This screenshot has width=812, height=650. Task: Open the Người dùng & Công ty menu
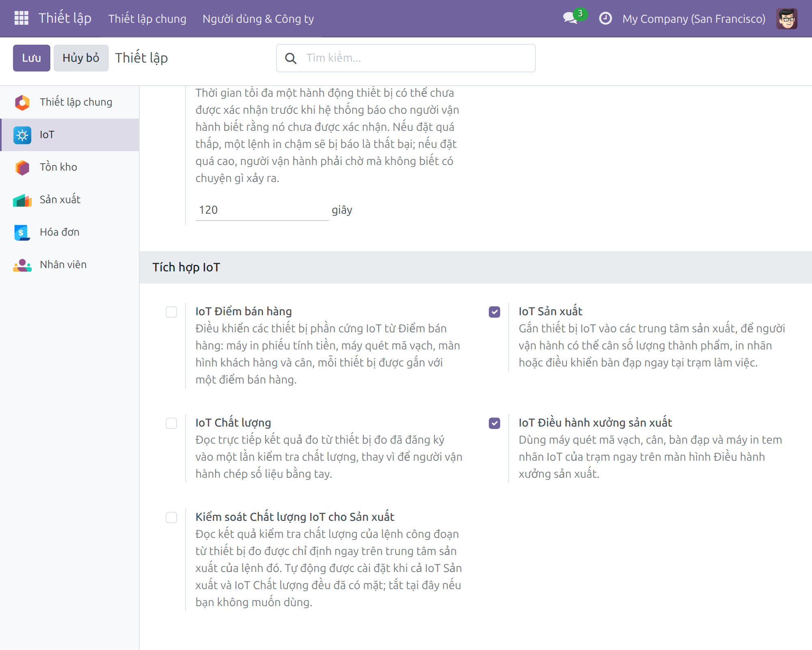pyautogui.click(x=258, y=19)
